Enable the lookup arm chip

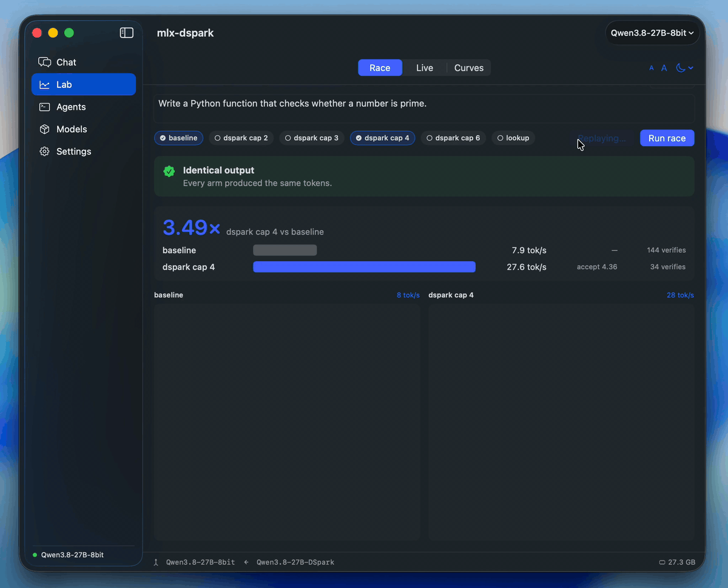(513, 138)
